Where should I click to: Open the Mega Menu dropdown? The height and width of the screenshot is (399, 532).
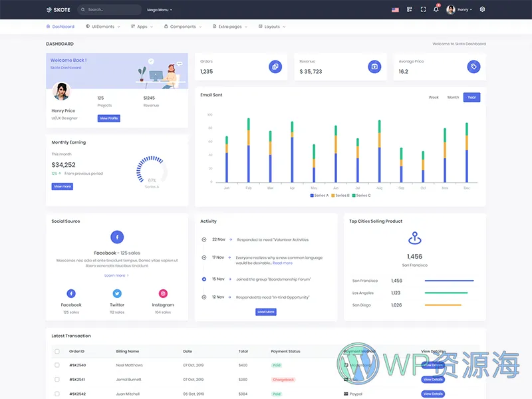click(x=159, y=10)
